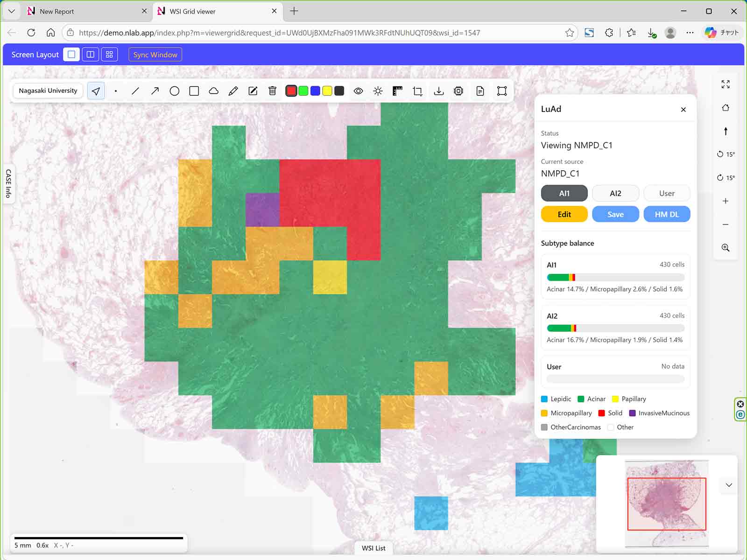Open brightness adjustment settings
747x560 pixels.
(378, 91)
